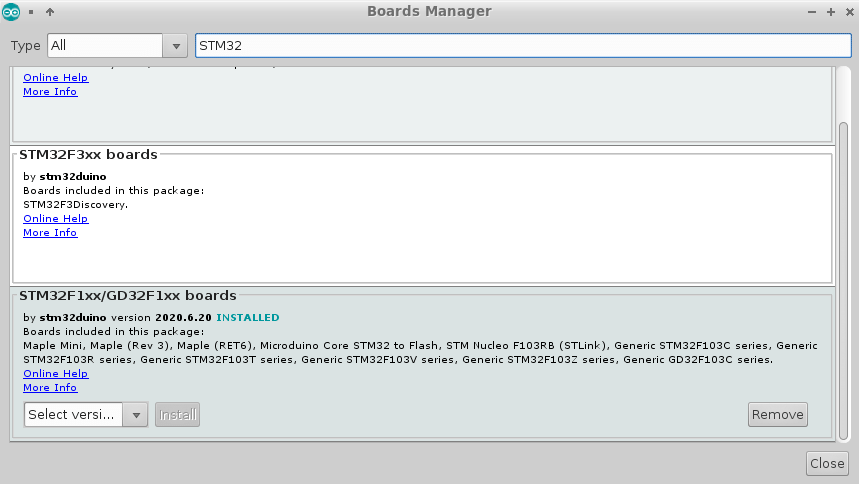This screenshot has height=484, width=859.
Task: Close the Boards Manager dialog
Action: click(x=827, y=464)
